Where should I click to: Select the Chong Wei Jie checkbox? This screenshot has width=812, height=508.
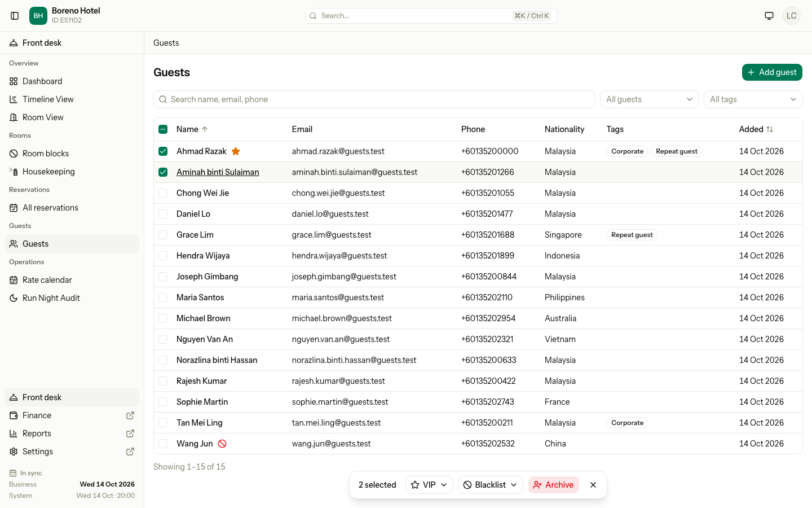click(x=163, y=193)
